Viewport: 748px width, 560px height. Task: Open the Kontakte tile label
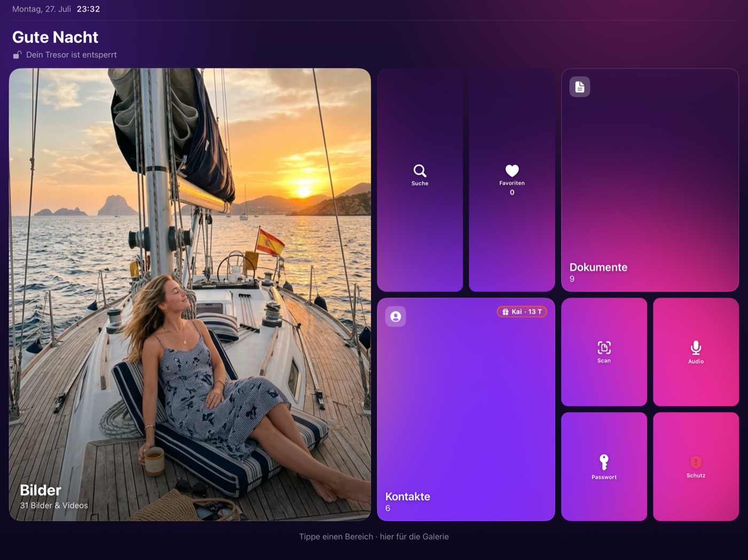pos(408,496)
